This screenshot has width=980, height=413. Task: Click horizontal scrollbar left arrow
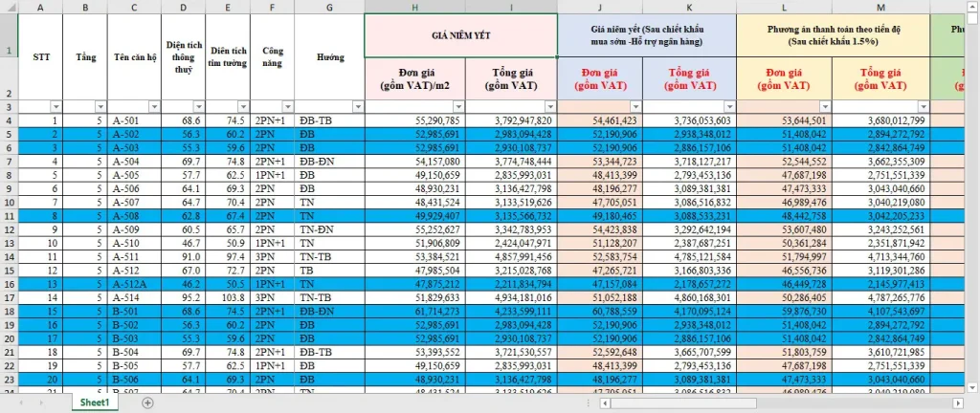605,403
